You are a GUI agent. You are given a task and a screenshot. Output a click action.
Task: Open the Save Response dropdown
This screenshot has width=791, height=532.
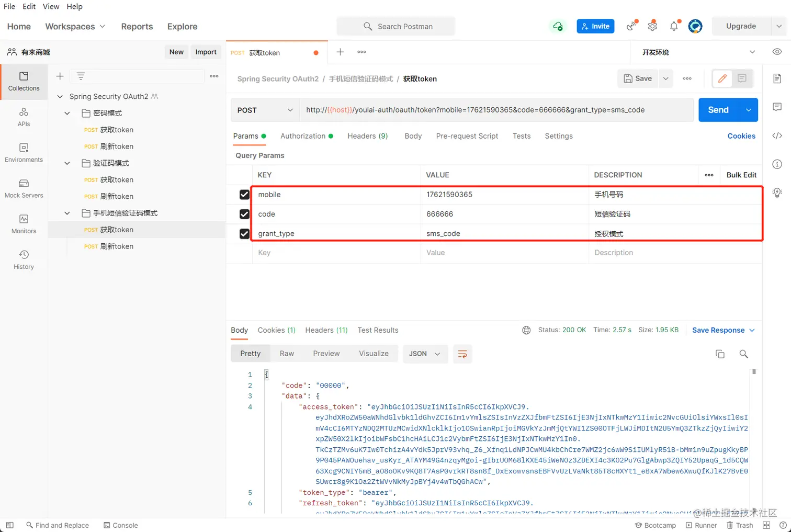(724, 330)
